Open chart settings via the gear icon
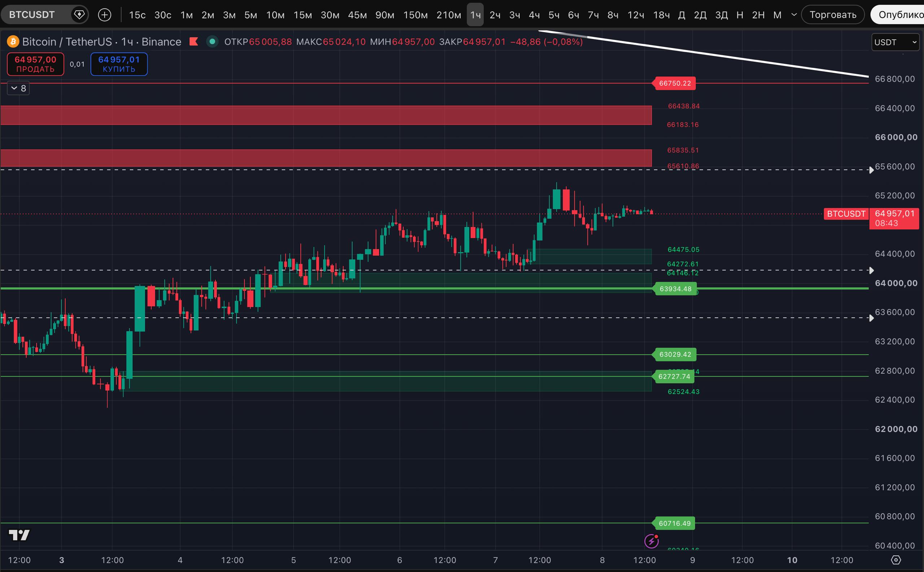Screen dimensions: 924x572 (896, 560)
